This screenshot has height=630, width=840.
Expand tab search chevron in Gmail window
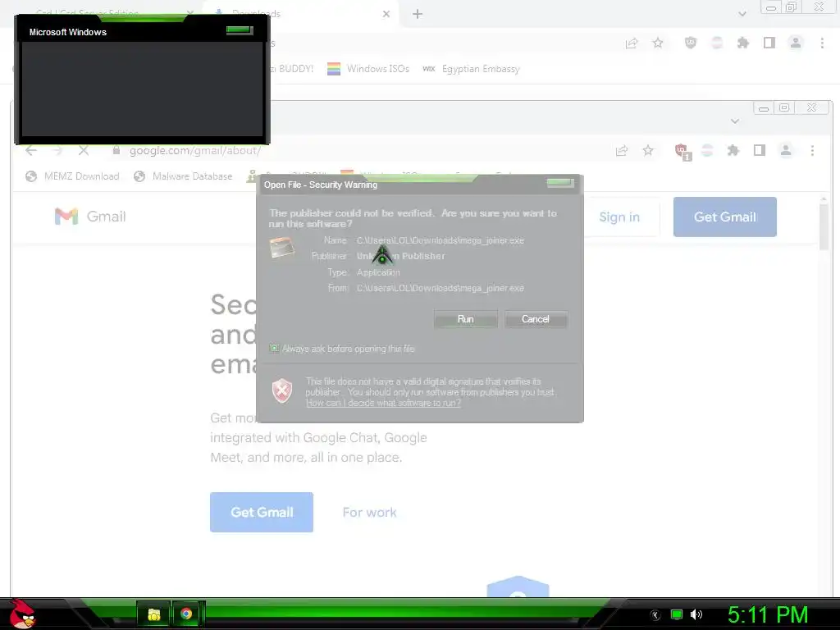(x=735, y=121)
